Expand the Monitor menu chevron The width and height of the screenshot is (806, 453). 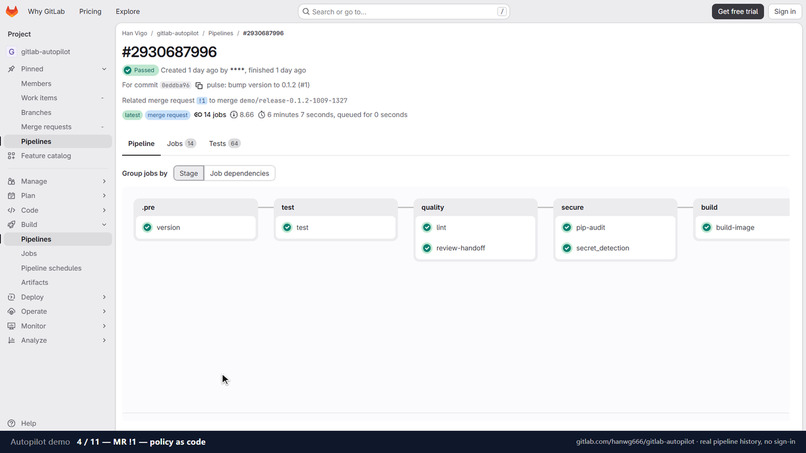click(x=104, y=326)
